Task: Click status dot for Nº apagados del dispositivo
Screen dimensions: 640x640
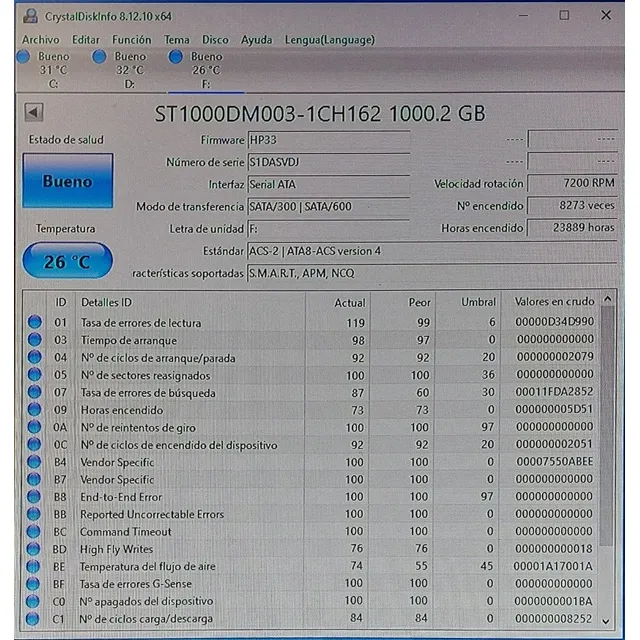Action: click(x=33, y=601)
